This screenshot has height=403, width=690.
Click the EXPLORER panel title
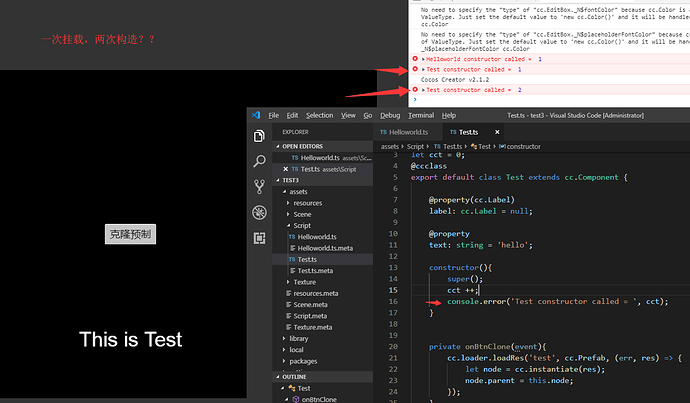pos(295,132)
